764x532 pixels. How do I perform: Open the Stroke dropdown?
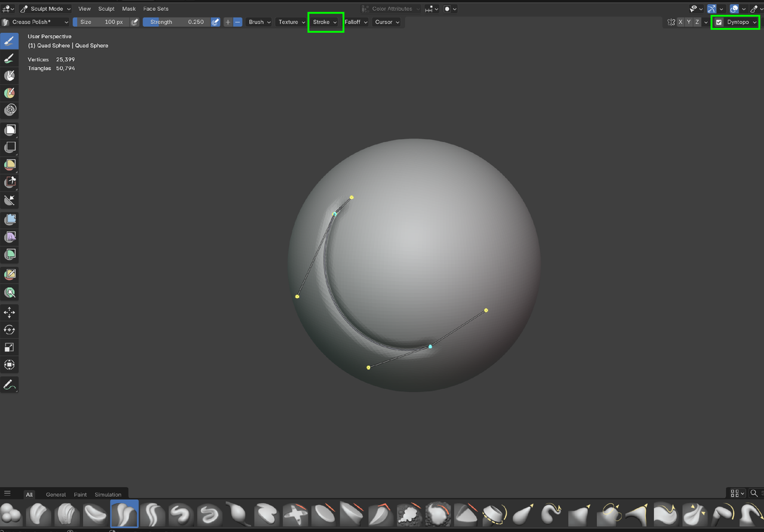(x=325, y=22)
